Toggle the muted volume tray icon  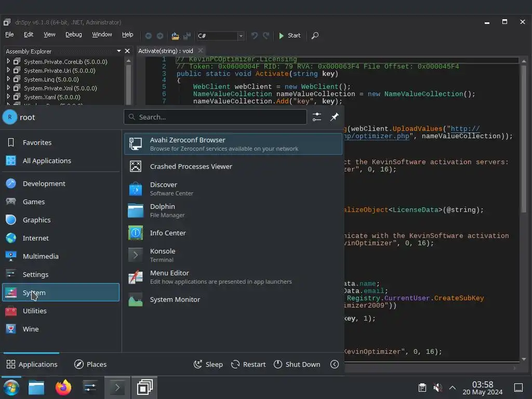click(437, 388)
